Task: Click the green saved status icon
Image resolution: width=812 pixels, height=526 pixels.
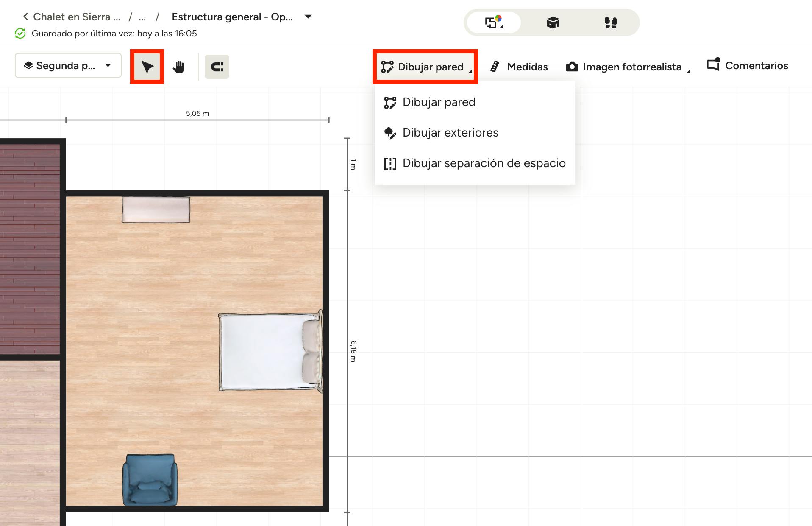Action: tap(20, 34)
